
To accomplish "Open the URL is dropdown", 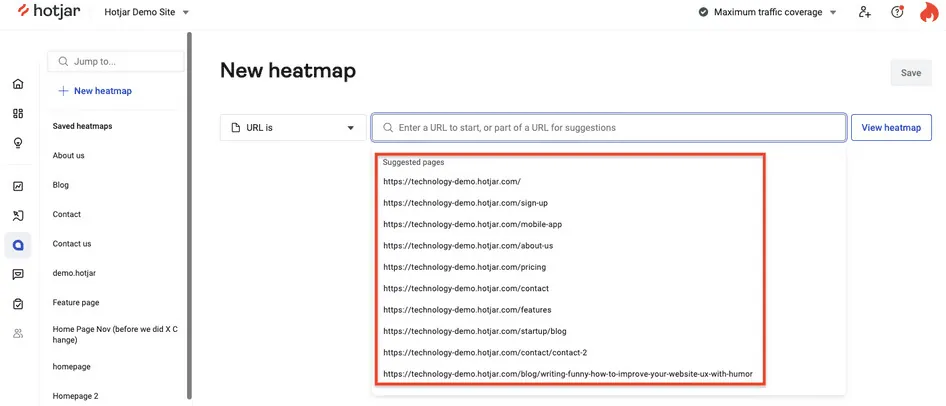I will [293, 128].
